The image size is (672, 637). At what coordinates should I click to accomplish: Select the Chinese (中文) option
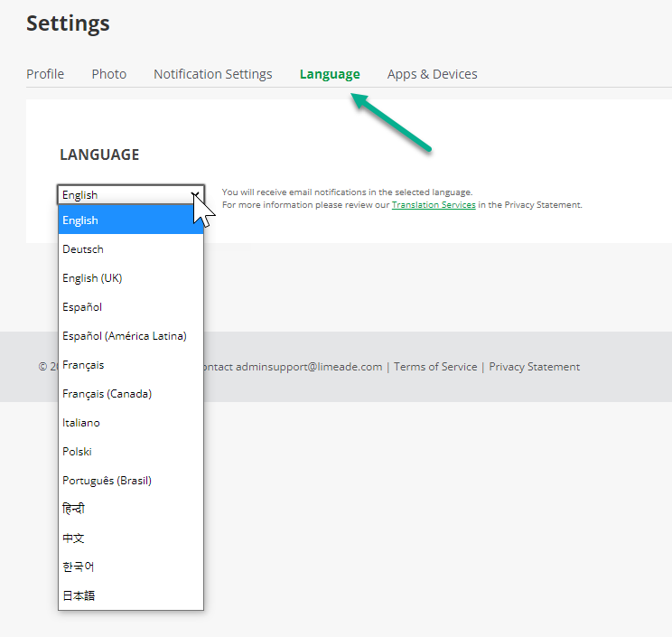[131, 538]
